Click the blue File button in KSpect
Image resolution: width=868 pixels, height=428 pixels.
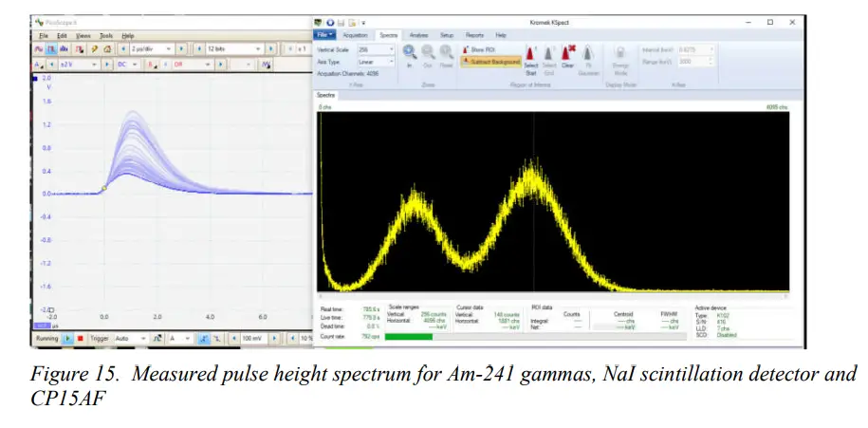pos(325,35)
